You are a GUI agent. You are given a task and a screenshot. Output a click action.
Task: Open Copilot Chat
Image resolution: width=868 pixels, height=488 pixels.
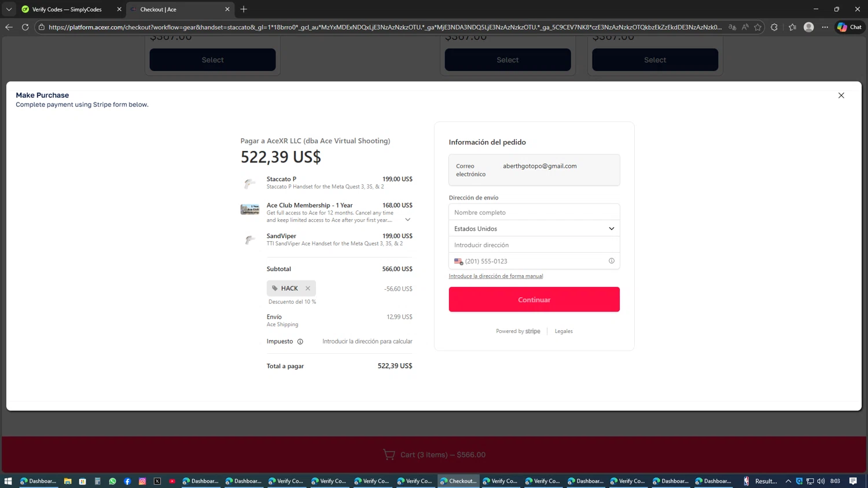point(849,27)
